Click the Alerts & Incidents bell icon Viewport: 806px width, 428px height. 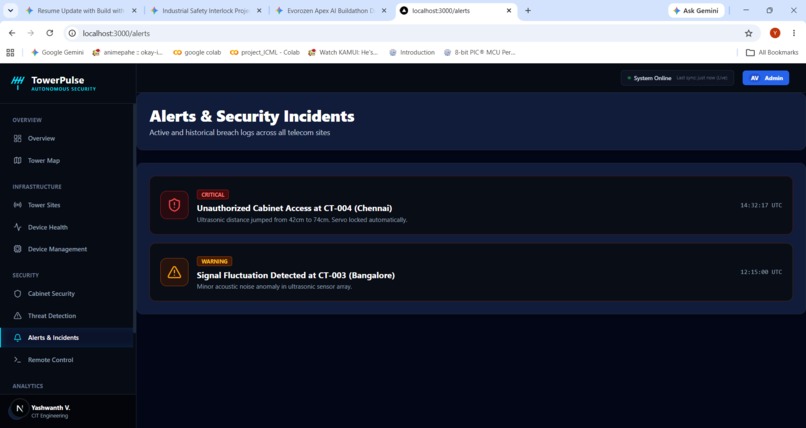17,338
